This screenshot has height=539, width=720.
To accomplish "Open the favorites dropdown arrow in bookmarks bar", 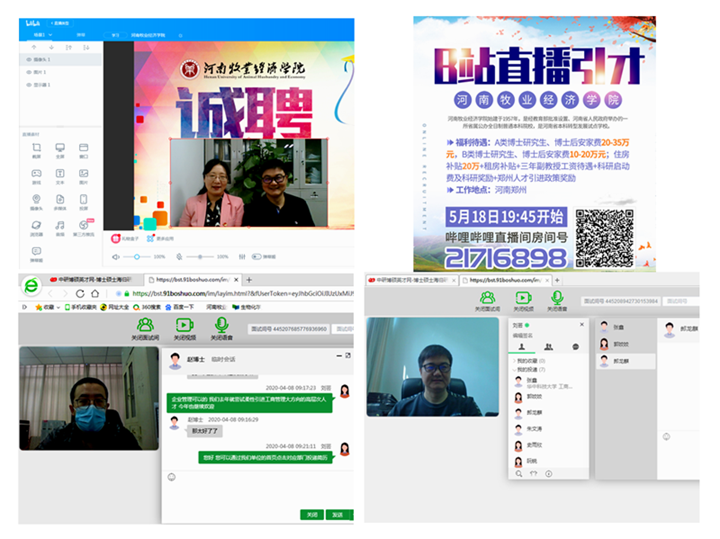I will click(x=59, y=307).
